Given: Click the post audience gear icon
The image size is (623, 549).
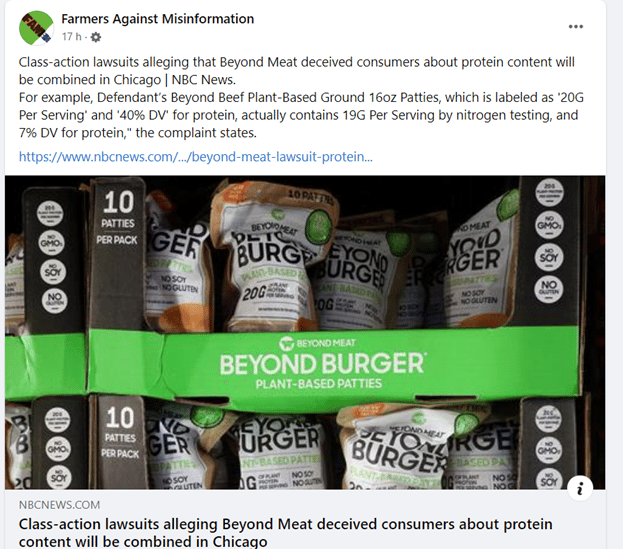Looking at the screenshot, I should 96,37.
